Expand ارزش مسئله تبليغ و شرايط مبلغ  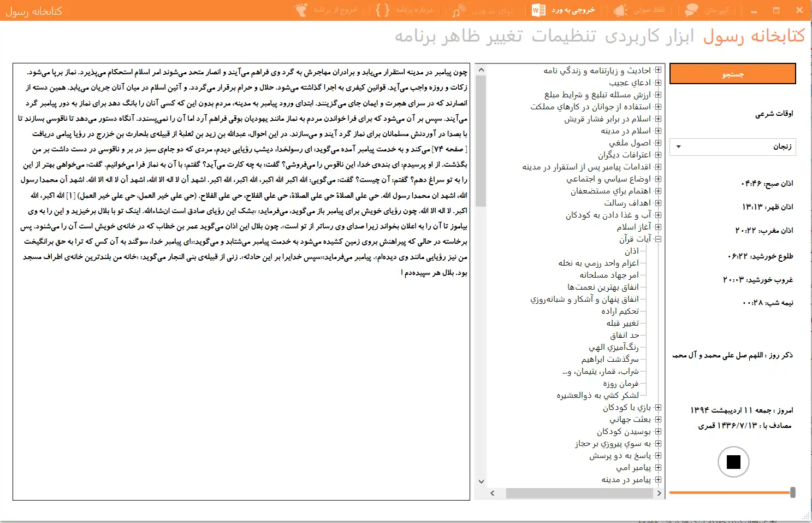[658, 95]
